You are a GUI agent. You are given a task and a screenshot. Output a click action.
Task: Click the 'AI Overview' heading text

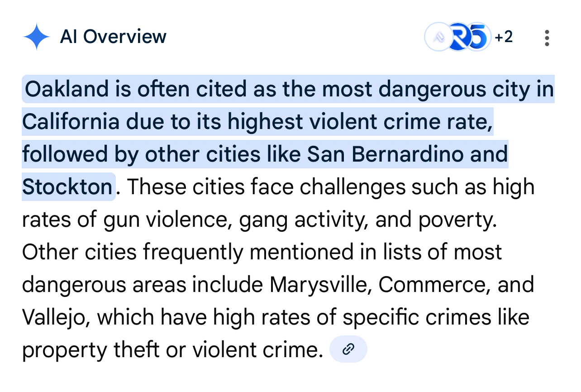tap(113, 37)
